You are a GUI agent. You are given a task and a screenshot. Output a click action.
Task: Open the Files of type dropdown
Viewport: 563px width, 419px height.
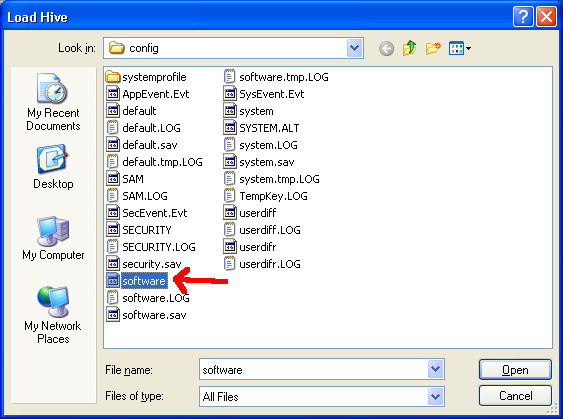tap(435, 396)
